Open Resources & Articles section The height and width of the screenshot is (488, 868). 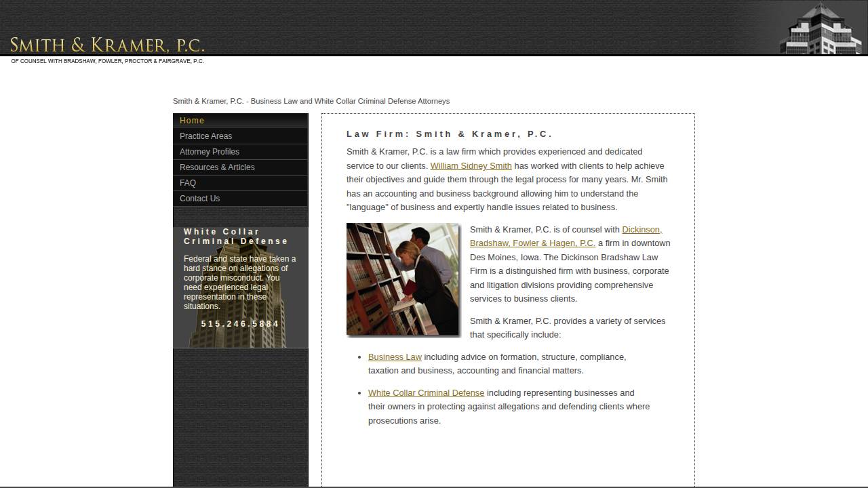(217, 167)
